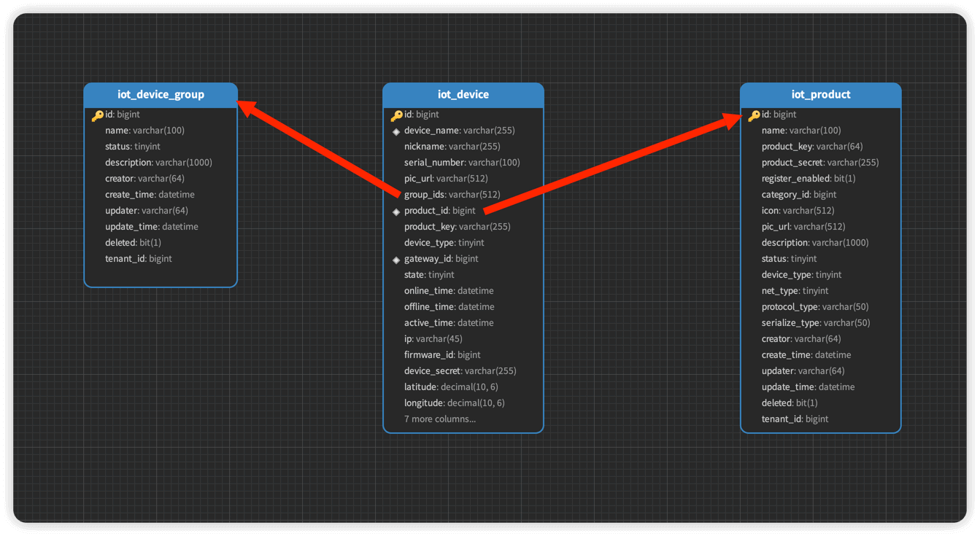980x536 pixels.
Task: Select the firmware_id column in iot_device
Action: click(442, 355)
